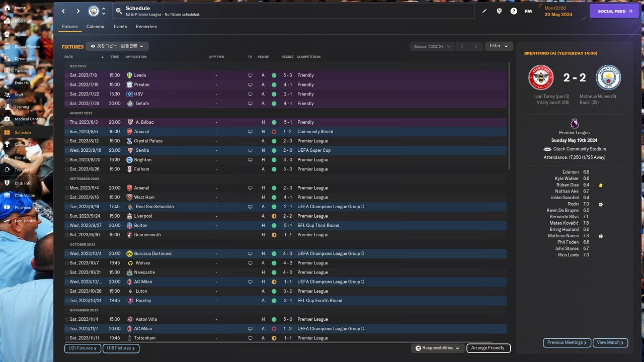Tick the check circle for Crystal Palace fixture

click(67, 141)
